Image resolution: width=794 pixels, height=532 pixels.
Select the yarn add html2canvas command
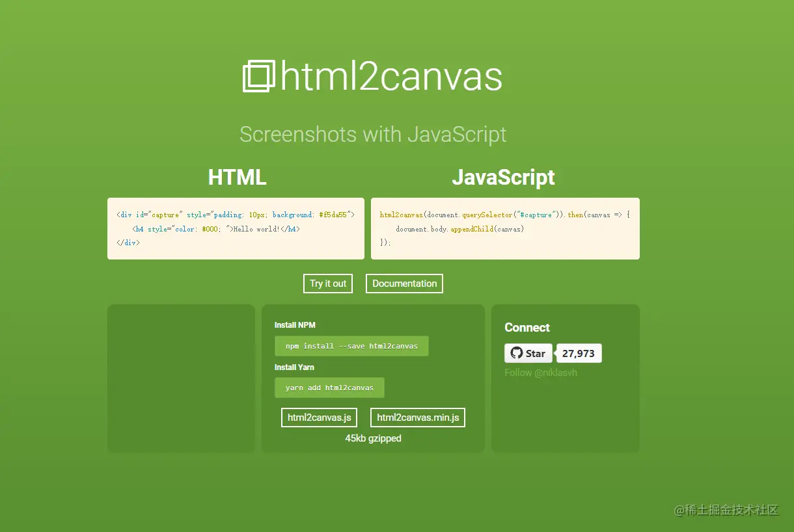329,388
